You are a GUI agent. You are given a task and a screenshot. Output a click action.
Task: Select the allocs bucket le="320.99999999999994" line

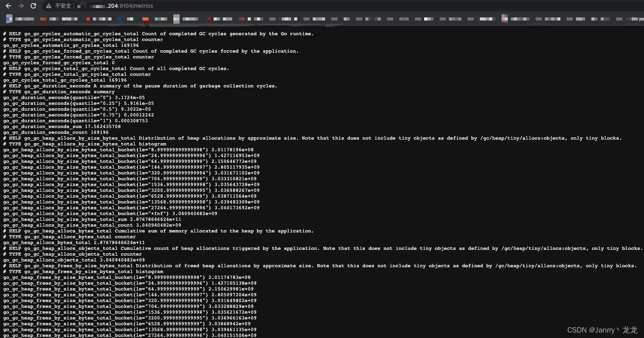point(132,173)
